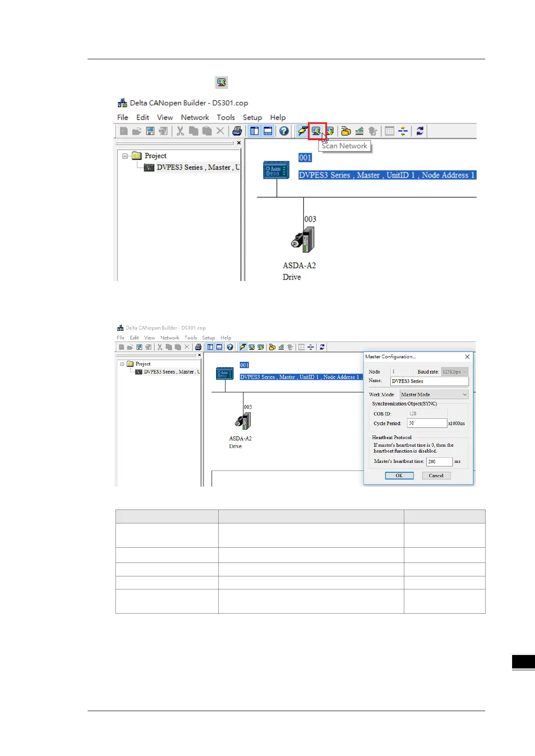Click the Delete X icon in upper toolbar
This screenshot has height=756, width=535.
(x=220, y=131)
